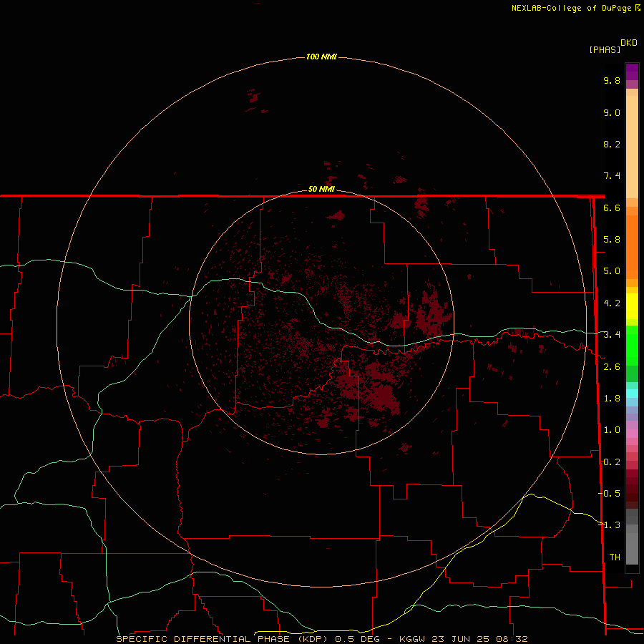Click the peach band beside 8.2
This screenshot has height=644, width=644.
632,147
